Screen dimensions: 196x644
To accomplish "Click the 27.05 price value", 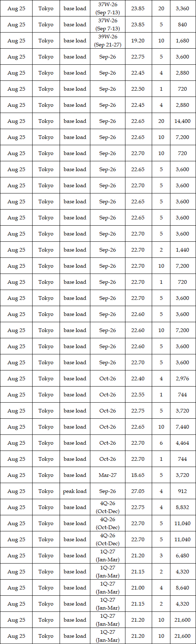I will coord(138,491).
